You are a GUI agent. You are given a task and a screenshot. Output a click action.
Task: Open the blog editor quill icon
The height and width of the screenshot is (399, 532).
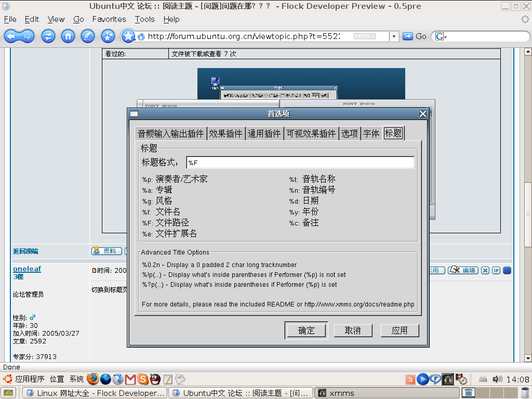click(x=88, y=36)
